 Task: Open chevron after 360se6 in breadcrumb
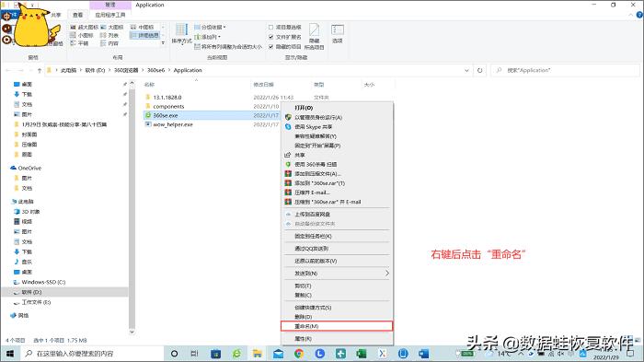click(168, 70)
